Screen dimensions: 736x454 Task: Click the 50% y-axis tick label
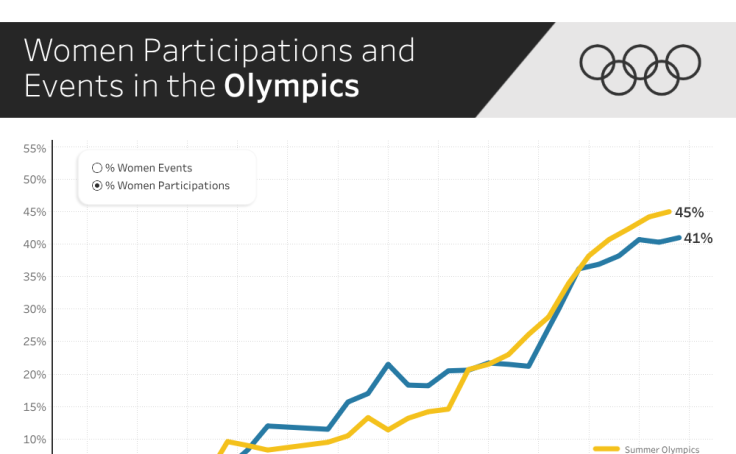[35, 180]
